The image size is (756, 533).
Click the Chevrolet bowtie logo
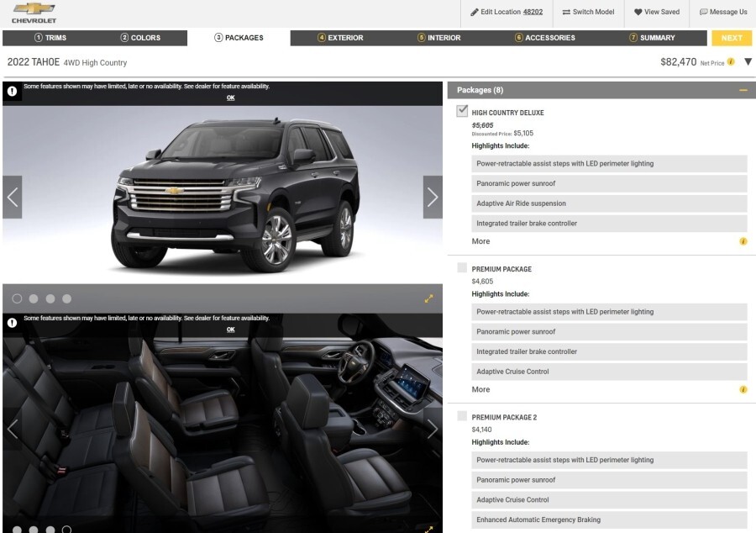[x=34, y=13]
